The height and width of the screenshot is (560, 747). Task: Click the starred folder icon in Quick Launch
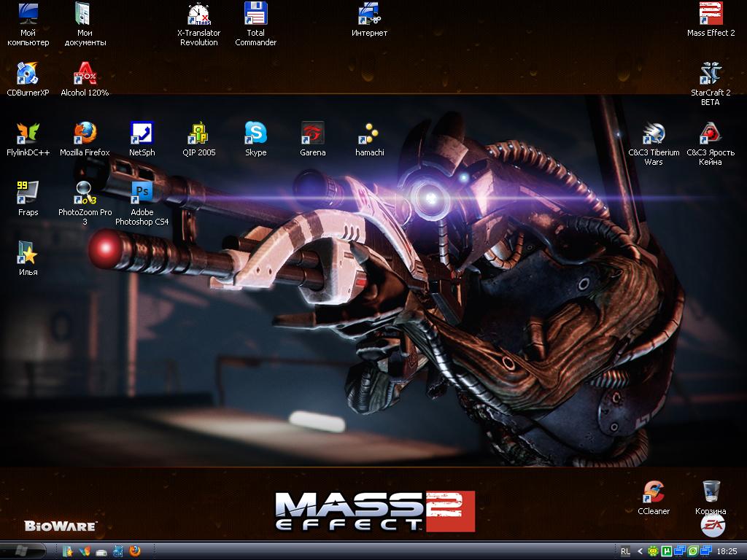(x=68, y=551)
